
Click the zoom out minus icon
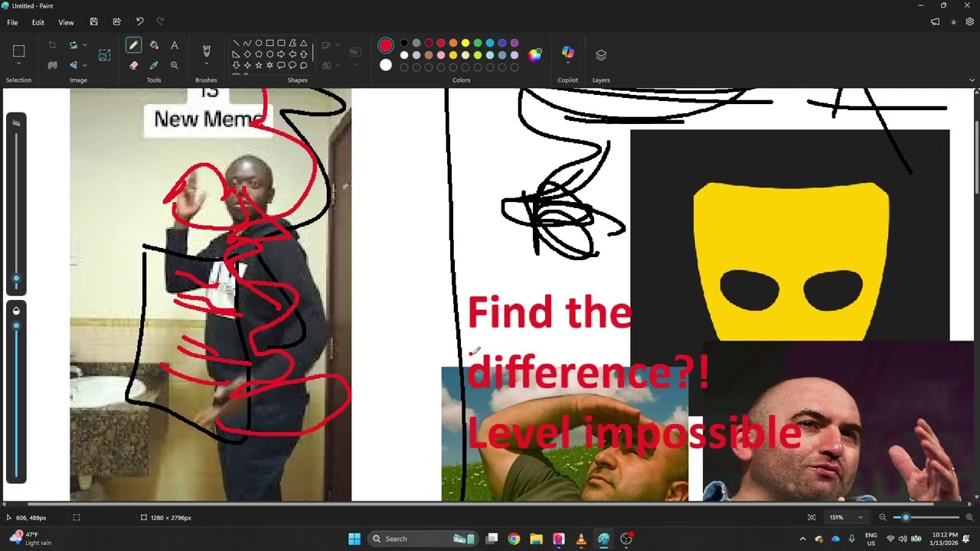883,517
